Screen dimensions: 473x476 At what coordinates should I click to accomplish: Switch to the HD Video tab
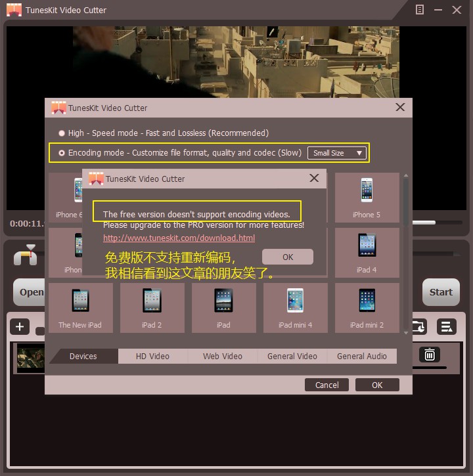pos(153,356)
